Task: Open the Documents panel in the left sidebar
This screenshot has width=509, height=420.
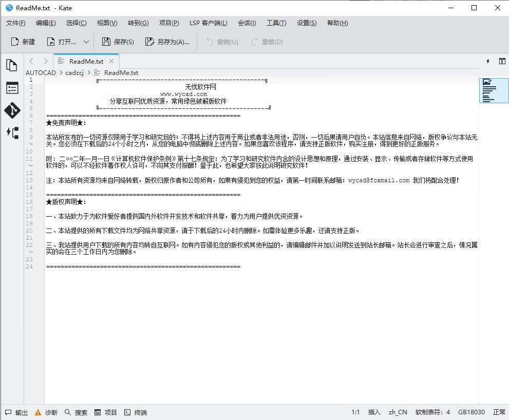Action: click(x=12, y=65)
